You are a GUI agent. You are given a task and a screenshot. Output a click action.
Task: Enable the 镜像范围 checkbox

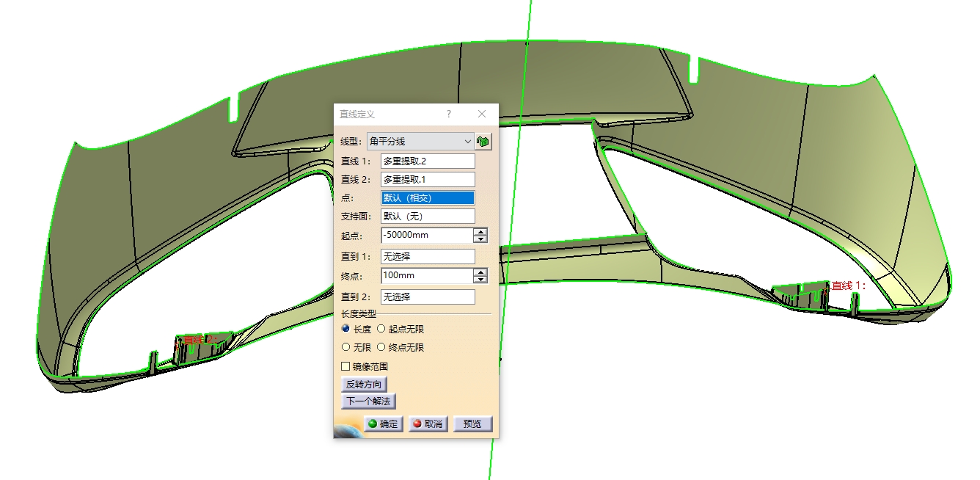[x=346, y=366]
